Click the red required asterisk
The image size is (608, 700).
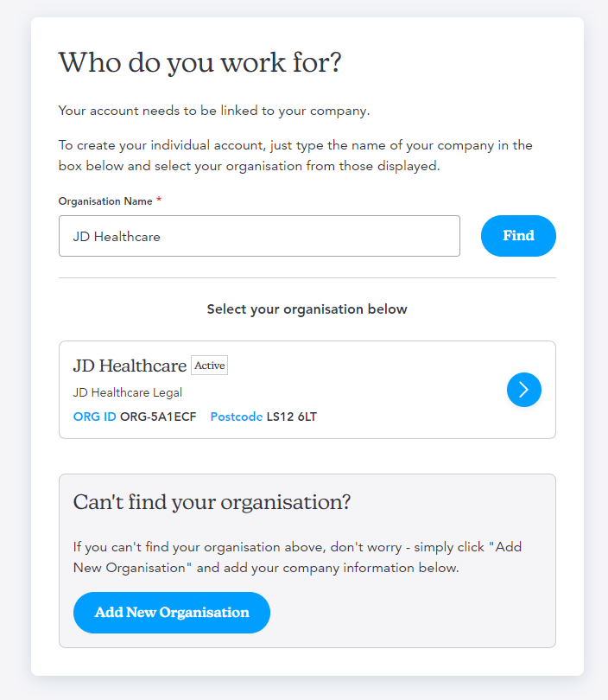(159, 200)
